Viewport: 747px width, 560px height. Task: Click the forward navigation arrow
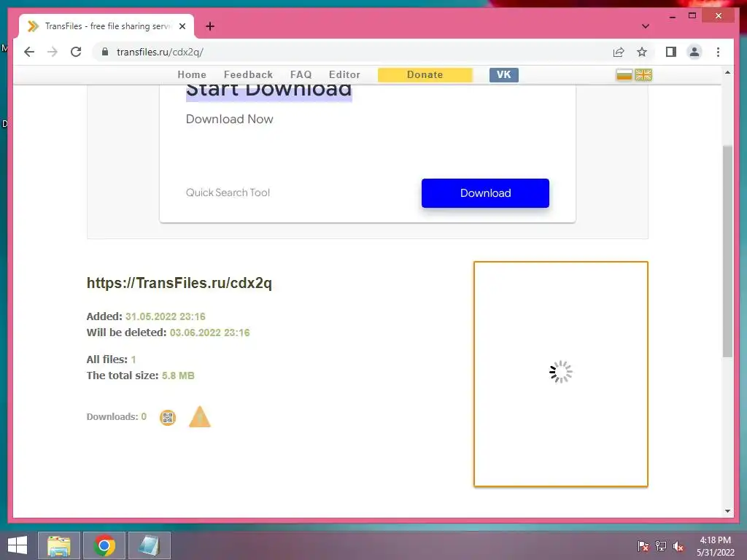click(x=53, y=52)
